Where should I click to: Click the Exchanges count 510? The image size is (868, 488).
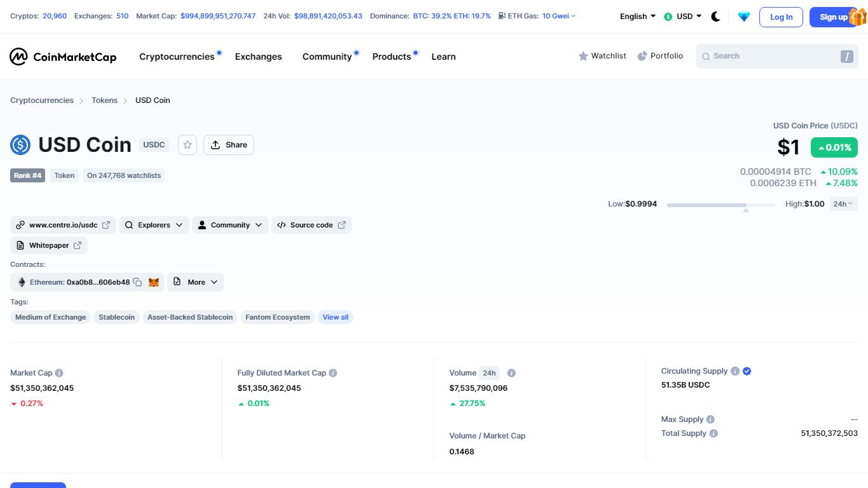click(x=123, y=16)
